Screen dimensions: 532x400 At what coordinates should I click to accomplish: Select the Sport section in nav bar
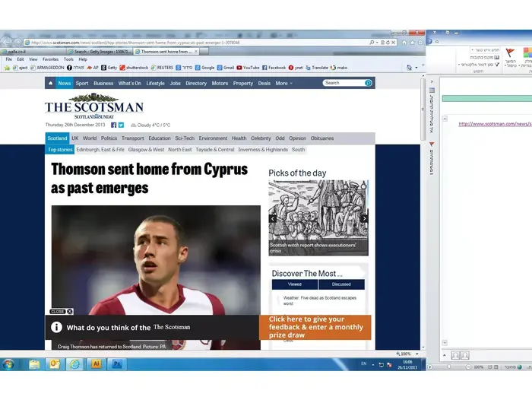pyautogui.click(x=82, y=83)
